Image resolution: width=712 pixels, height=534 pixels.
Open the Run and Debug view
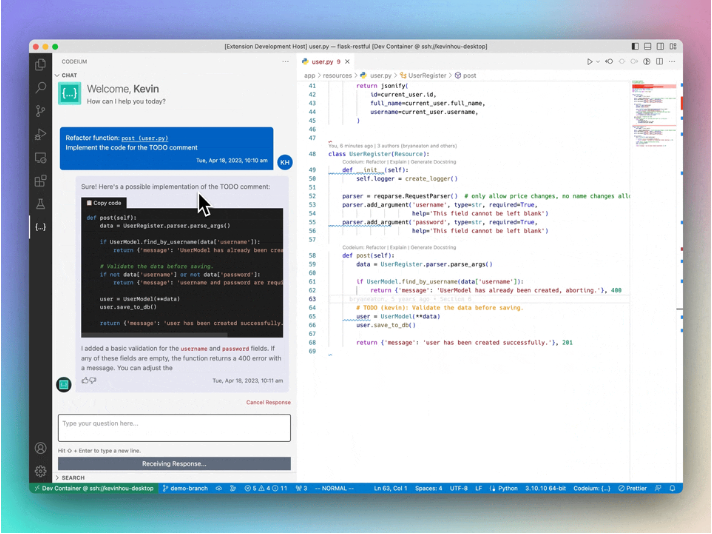[x=40, y=134]
